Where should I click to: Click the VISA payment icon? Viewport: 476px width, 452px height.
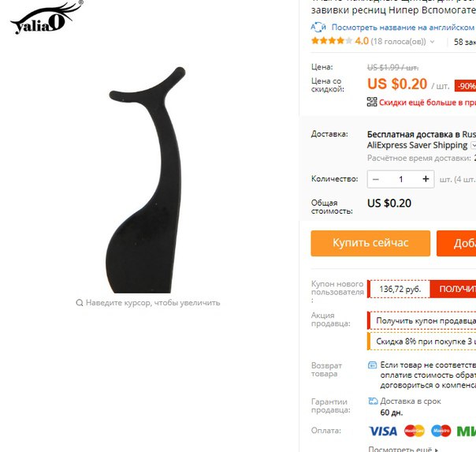point(383,431)
